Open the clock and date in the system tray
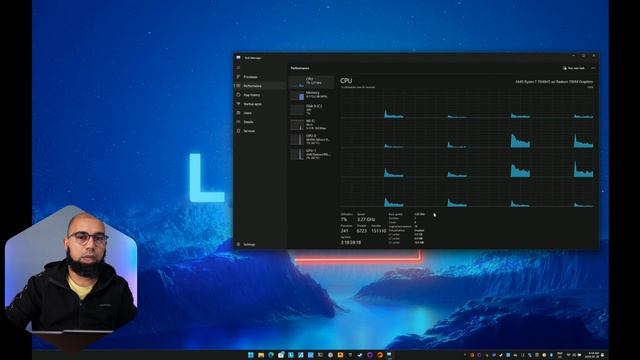Image resolution: width=640 pixels, height=360 pixels. [x=593, y=355]
